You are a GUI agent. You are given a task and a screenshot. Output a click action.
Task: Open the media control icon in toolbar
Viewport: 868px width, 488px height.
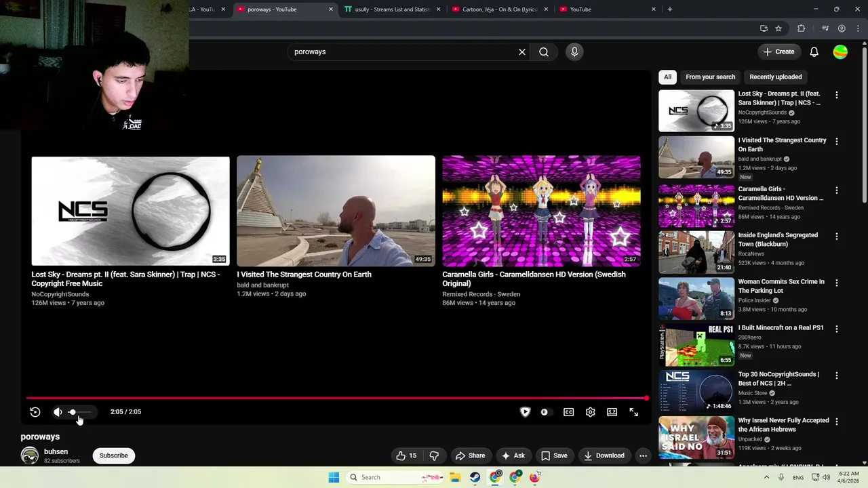coord(825,28)
